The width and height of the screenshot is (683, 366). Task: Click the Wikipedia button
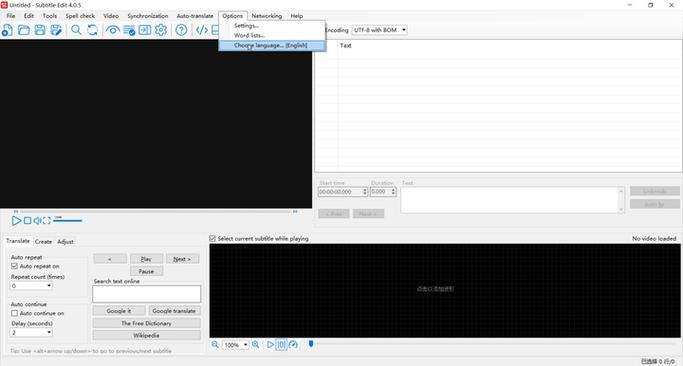146,336
